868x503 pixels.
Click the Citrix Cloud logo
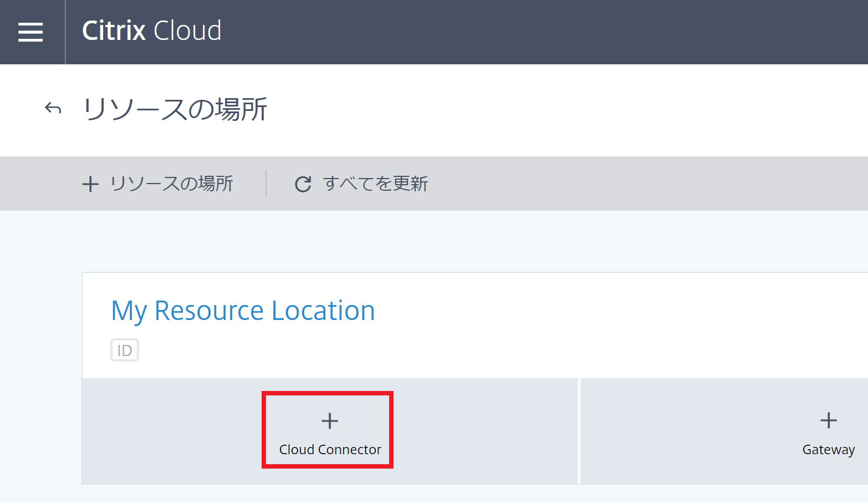[151, 31]
